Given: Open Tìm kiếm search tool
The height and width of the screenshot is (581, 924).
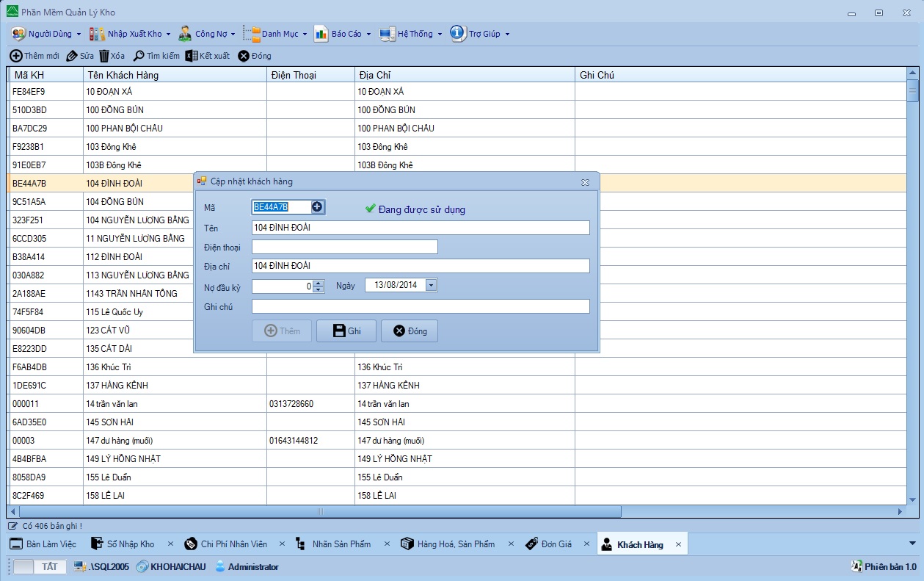Looking at the screenshot, I should (x=139, y=56).
